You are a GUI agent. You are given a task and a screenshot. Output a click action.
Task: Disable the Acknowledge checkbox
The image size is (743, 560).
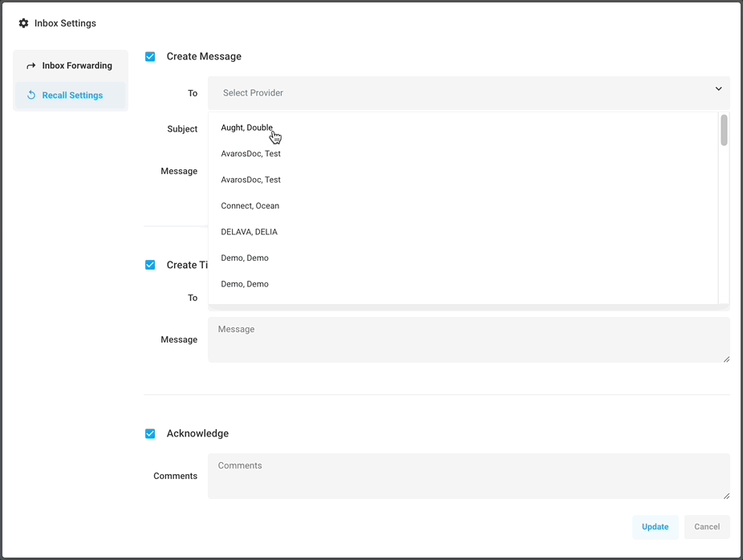pos(150,433)
